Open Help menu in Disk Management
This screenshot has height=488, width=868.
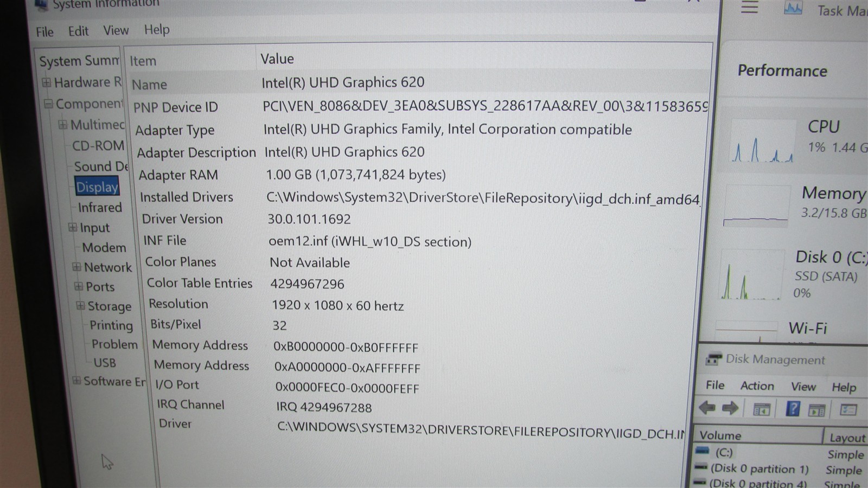(x=844, y=387)
